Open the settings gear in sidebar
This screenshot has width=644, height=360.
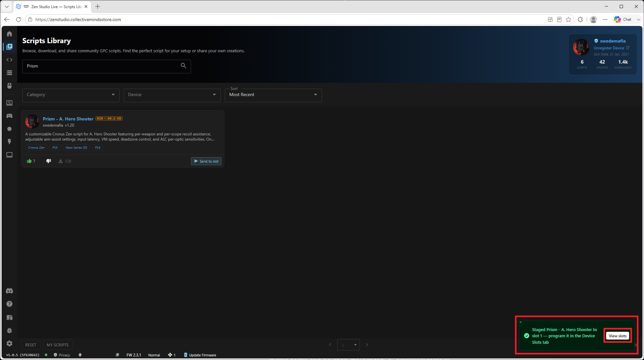click(9, 343)
